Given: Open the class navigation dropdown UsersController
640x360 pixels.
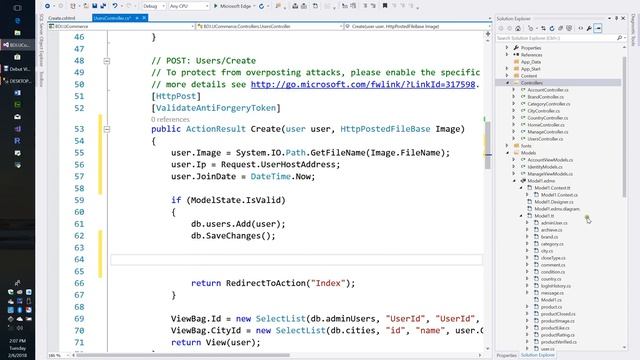Looking at the screenshot, I should pos(270,26).
